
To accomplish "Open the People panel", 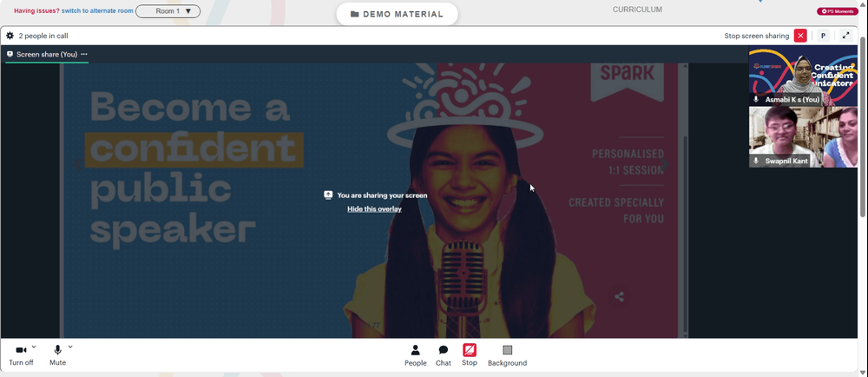I will [x=415, y=355].
